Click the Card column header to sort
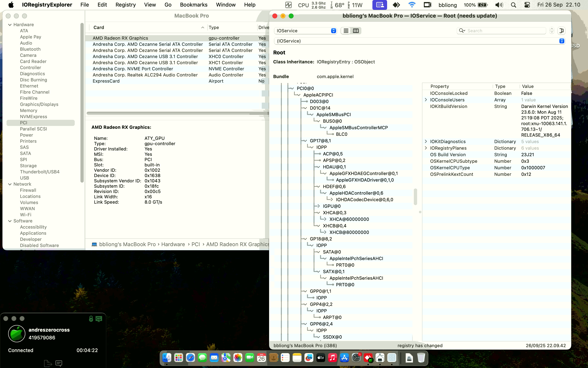This screenshot has width=588, height=368. tap(148, 28)
